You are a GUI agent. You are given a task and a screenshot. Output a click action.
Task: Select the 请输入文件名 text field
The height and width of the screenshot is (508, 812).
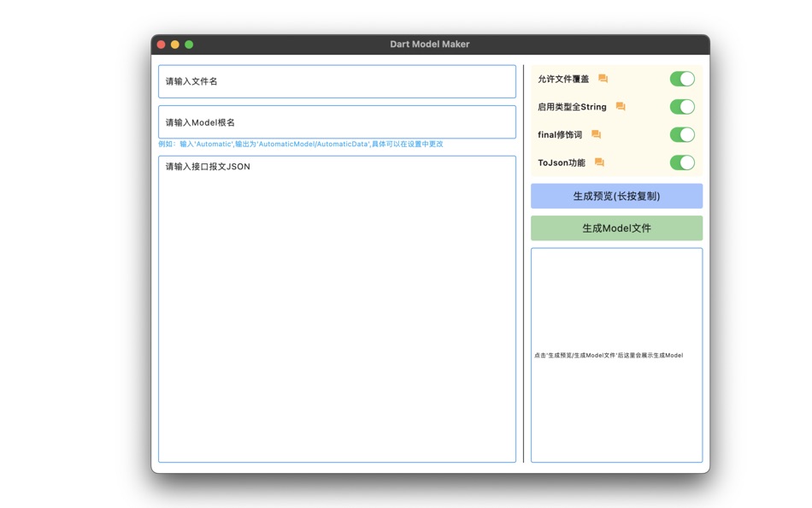(x=336, y=81)
